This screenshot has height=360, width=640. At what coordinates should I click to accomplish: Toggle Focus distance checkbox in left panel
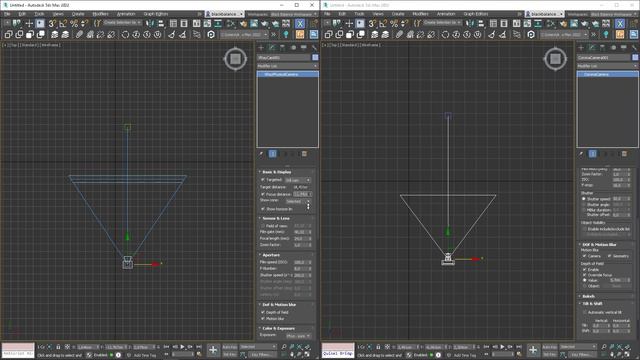(x=263, y=194)
